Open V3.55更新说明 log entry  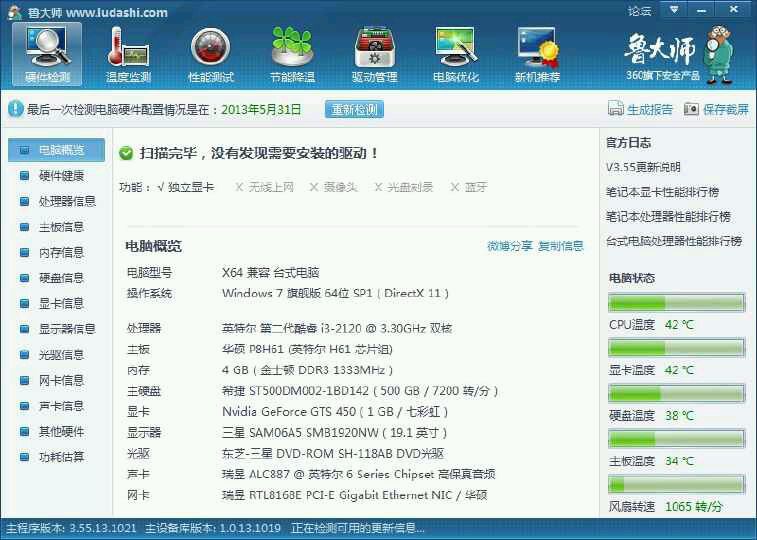(x=643, y=167)
